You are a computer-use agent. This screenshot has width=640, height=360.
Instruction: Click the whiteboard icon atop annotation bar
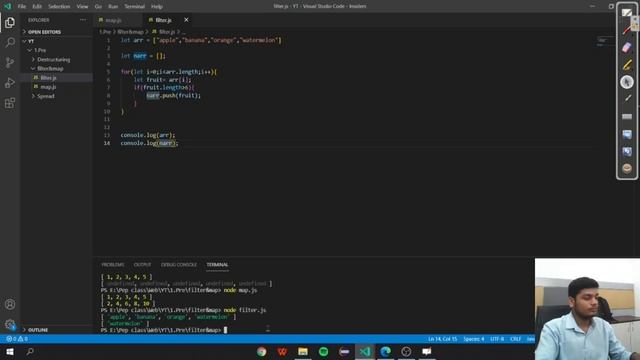point(627,12)
